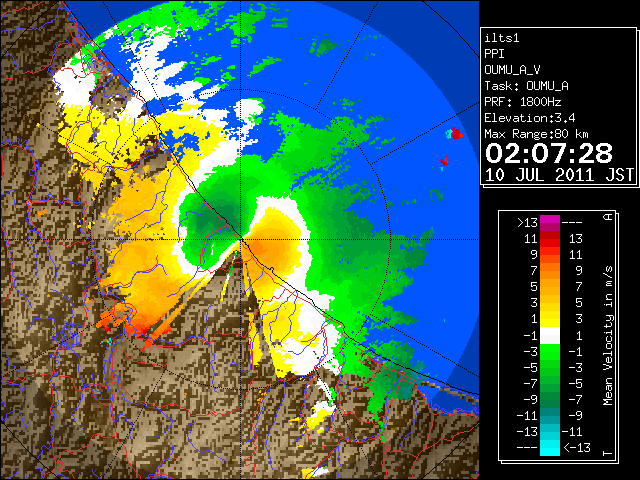640x480 pixels.
Task: Click the 'Task: OUMU_A' text
Action: (527, 86)
